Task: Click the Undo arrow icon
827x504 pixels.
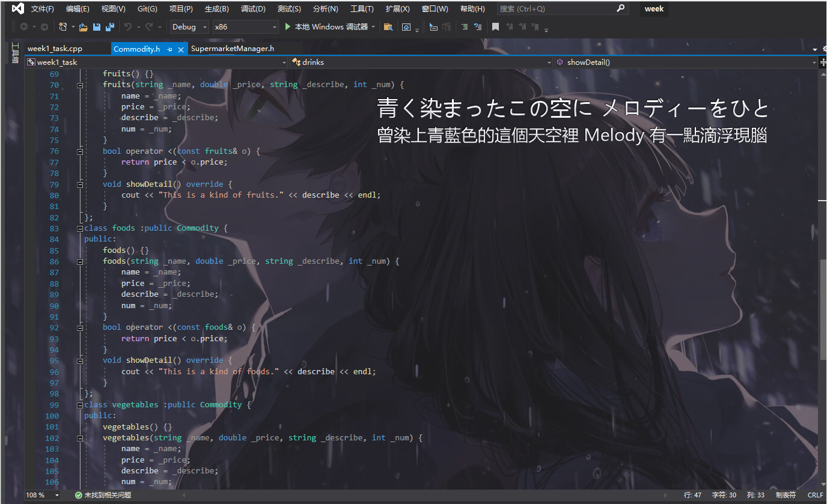Action: [127, 27]
